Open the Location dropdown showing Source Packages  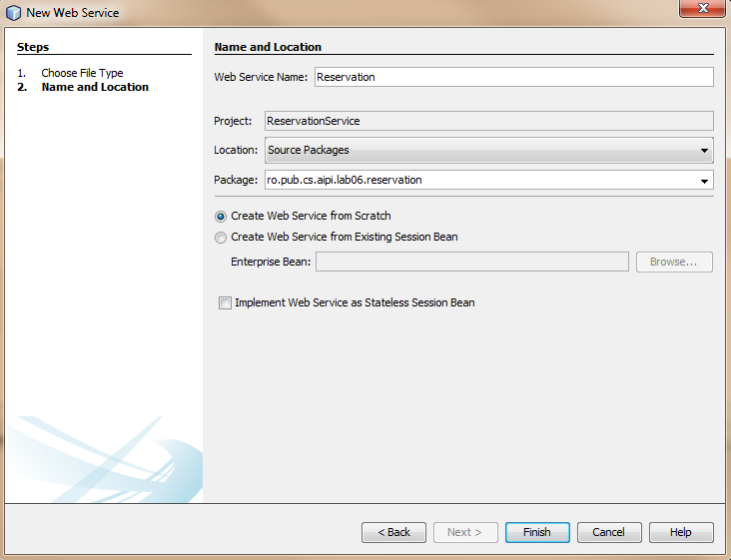pyautogui.click(x=489, y=150)
